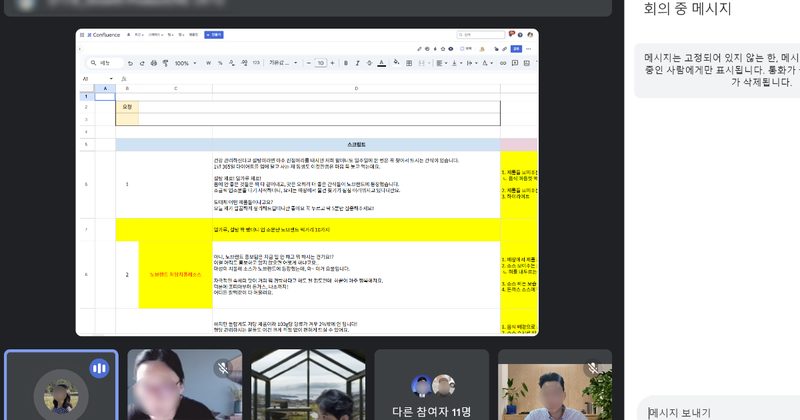Open the A1 name box dropdown
This screenshot has width=800, height=420.
tap(111, 79)
